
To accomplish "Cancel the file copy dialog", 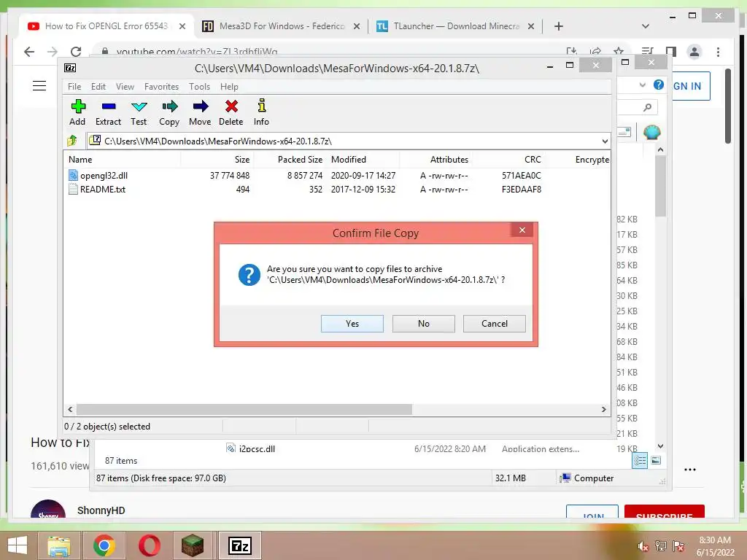I will [495, 323].
